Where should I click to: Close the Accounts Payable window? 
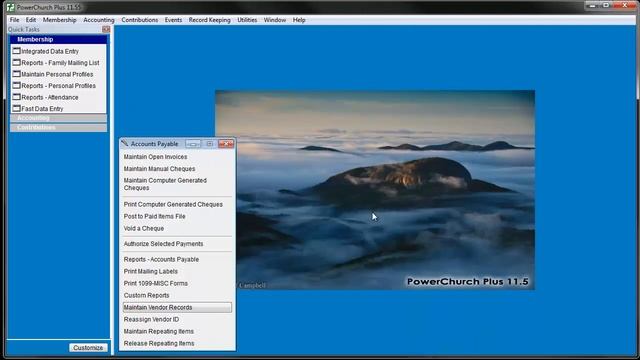point(226,144)
